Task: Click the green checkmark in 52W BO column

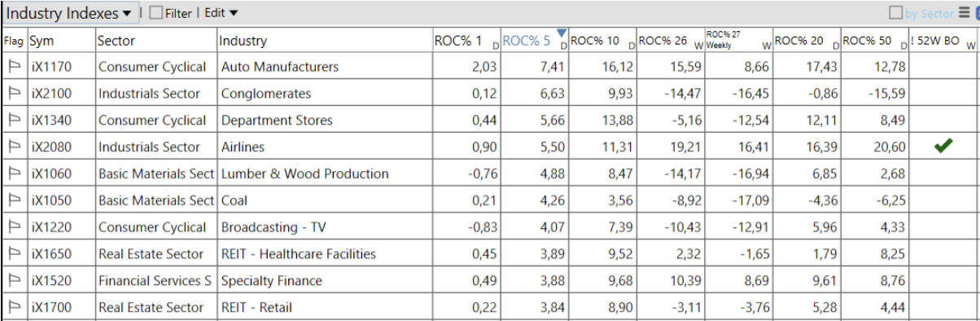Action: (x=943, y=147)
